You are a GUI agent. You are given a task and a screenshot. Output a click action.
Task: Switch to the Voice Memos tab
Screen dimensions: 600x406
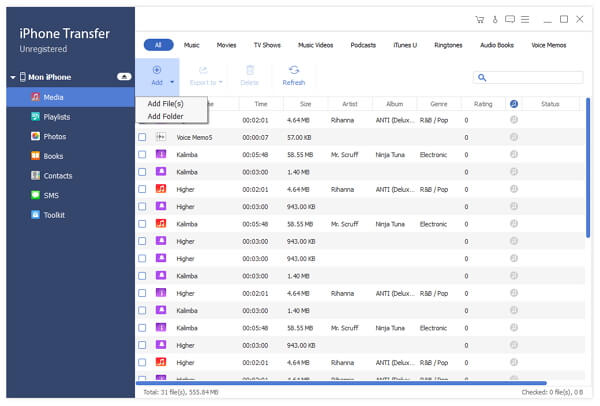pos(548,45)
